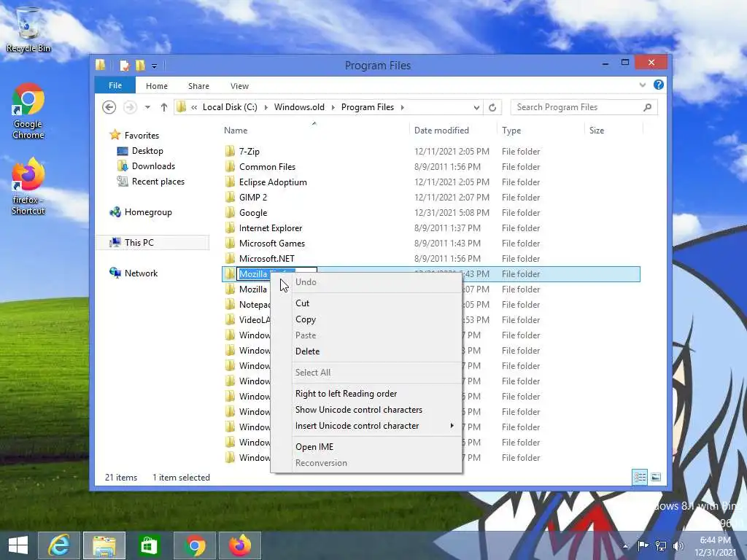Viewport: 747px width, 560px height.
Task: Click the network icon in system tray
Action: click(661, 546)
